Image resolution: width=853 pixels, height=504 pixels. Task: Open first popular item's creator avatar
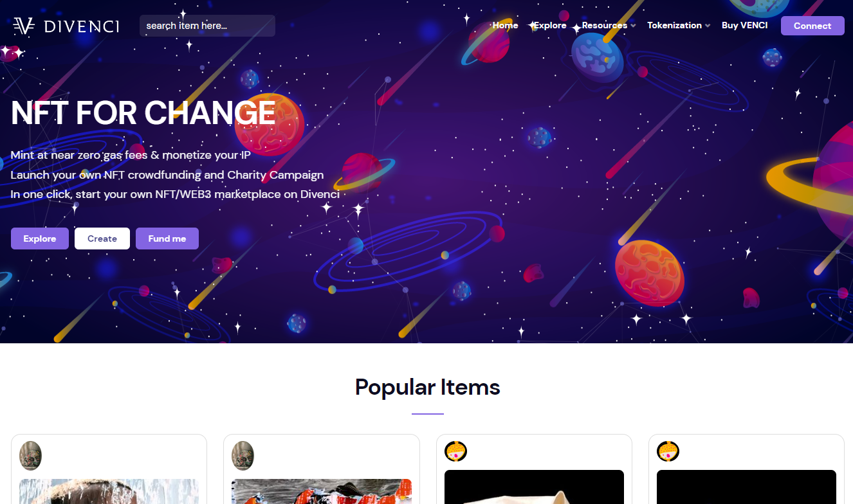30,455
